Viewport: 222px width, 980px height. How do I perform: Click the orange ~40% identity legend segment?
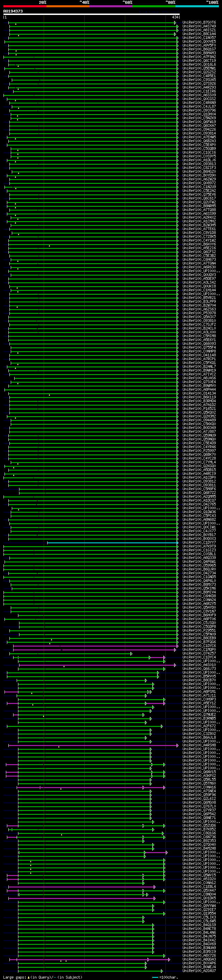tap(68, 6)
